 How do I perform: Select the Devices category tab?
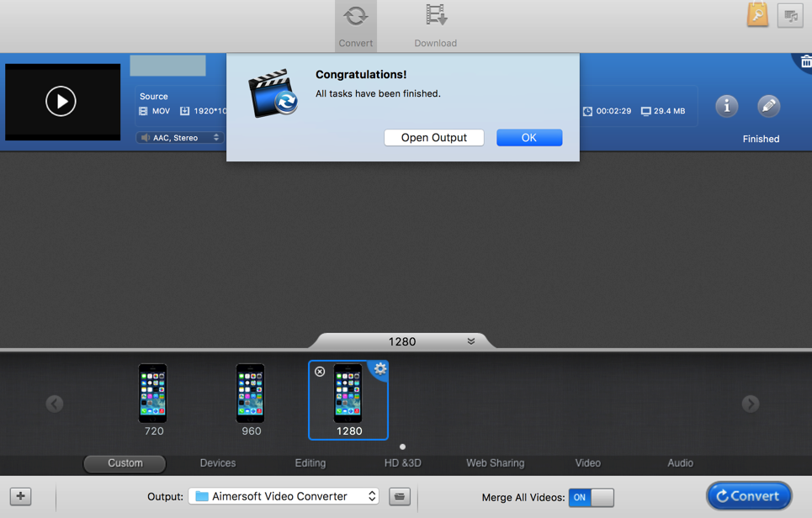217,463
